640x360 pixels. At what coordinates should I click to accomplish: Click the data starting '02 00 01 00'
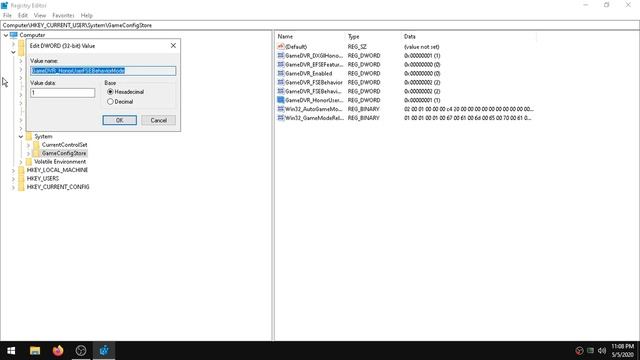pos(469,109)
